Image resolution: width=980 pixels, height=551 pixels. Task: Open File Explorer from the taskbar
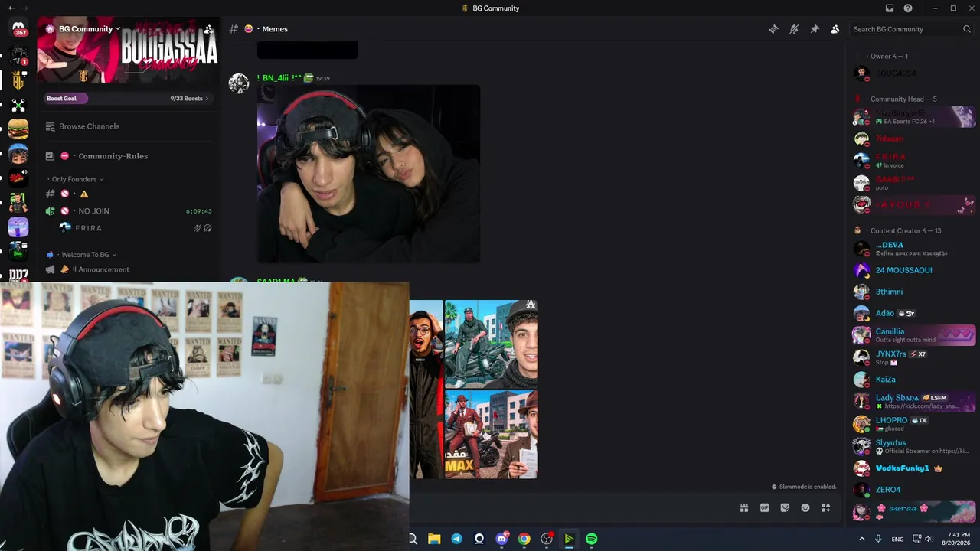point(434,539)
